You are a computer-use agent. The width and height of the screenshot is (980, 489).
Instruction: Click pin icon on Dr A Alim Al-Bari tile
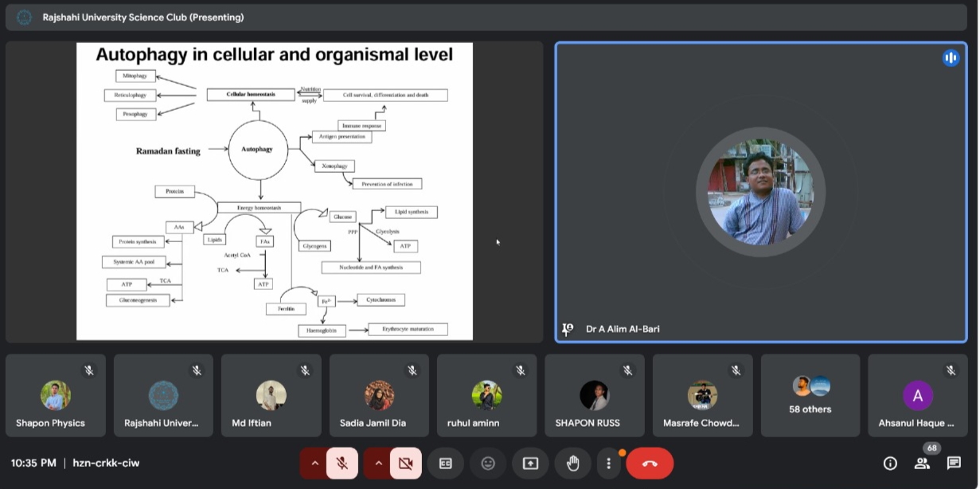pyautogui.click(x=568, y=329)
